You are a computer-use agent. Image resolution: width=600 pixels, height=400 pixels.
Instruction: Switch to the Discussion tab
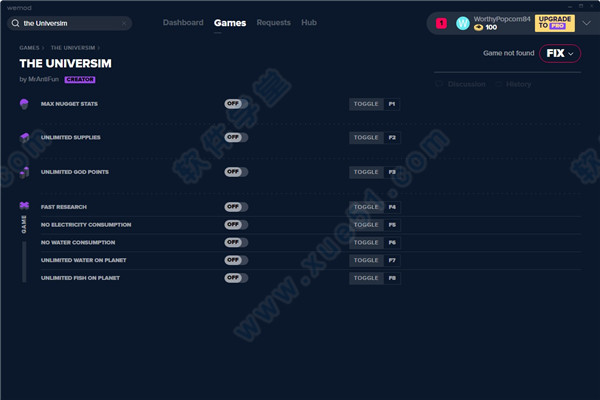coord(466,84)
